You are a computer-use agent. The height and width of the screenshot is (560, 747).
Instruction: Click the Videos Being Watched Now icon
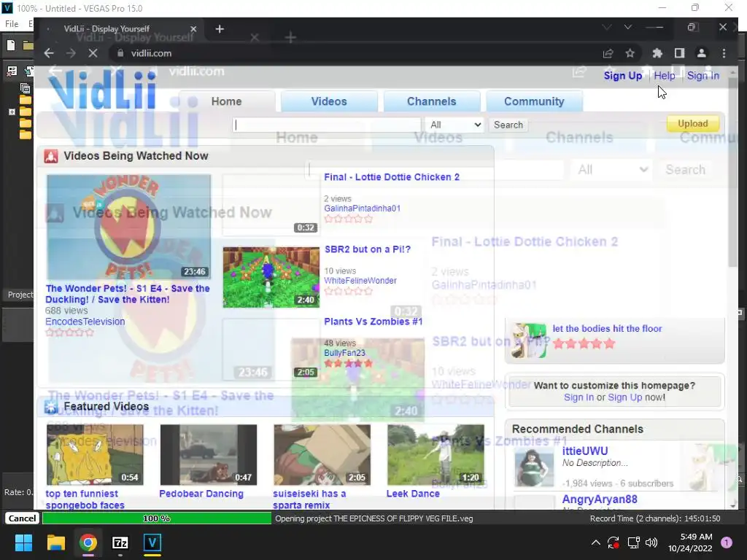[x=51, y=156]
